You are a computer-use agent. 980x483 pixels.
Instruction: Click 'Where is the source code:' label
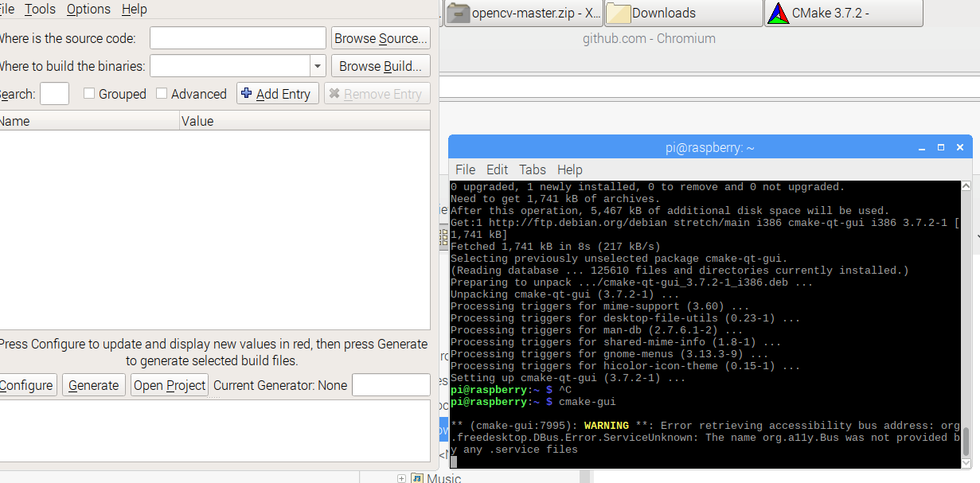[67, 38]
